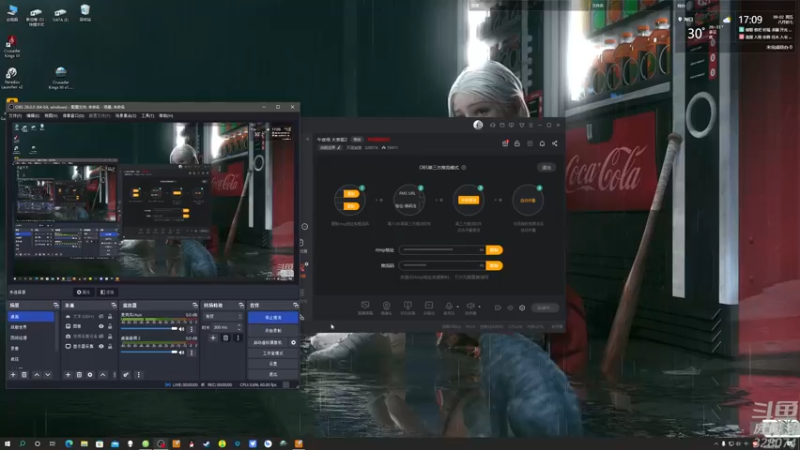Click Start Recording button in OBS Controls
This screenshot has height=450, width=800.
pos(273,330)
